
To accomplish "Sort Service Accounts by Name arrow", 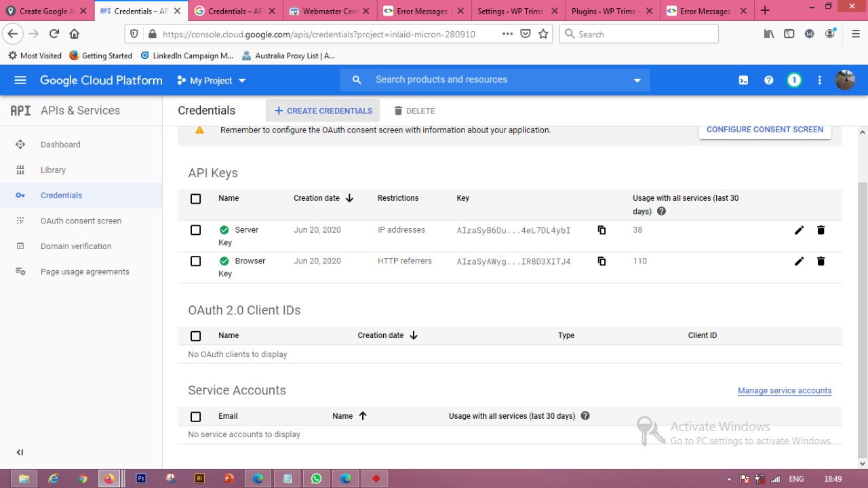I will click(363, 416).
